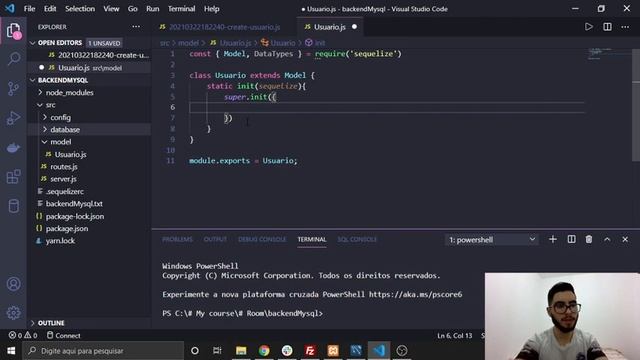The image size is (640, 360).
Task: Split the terminal panel
Action: click(571, 240)
